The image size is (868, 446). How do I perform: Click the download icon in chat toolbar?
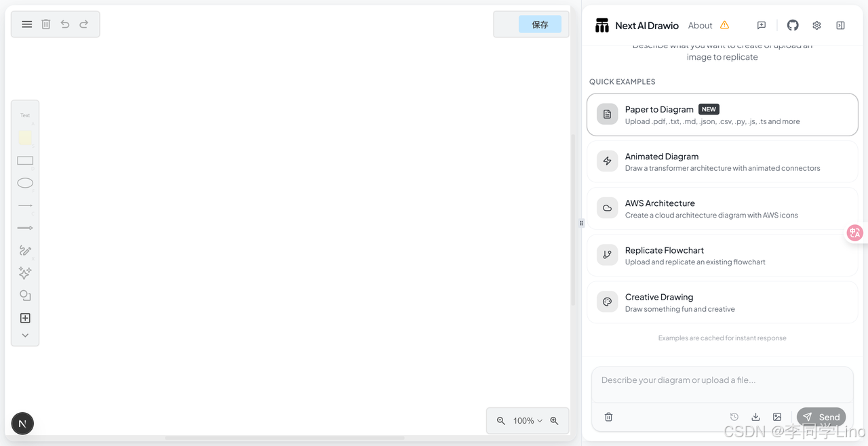coord(755,417)
